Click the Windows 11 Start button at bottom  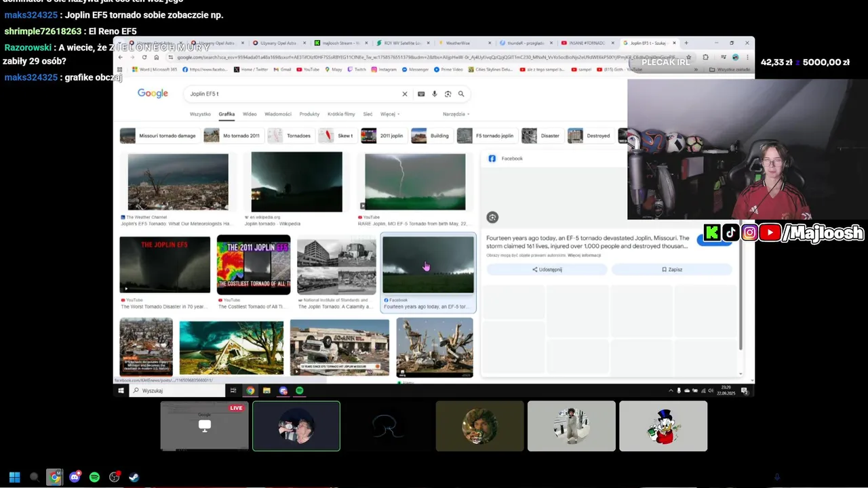point(14,477)
